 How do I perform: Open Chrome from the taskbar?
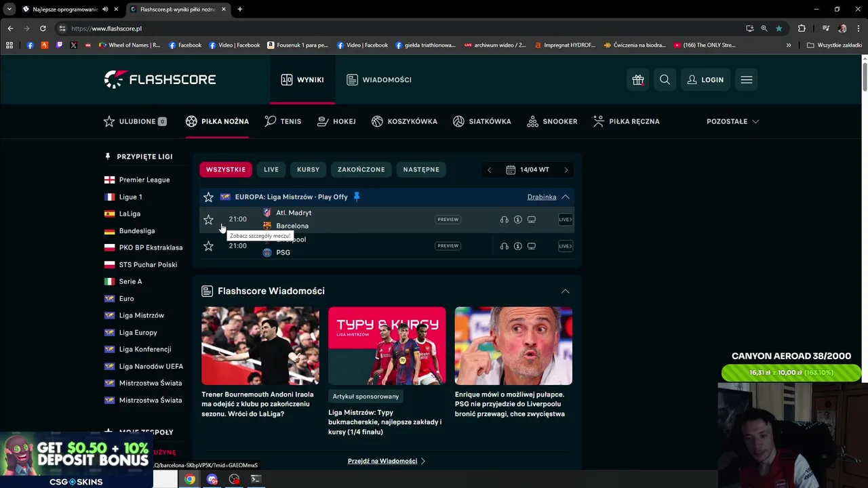click(x=190, y=479)
